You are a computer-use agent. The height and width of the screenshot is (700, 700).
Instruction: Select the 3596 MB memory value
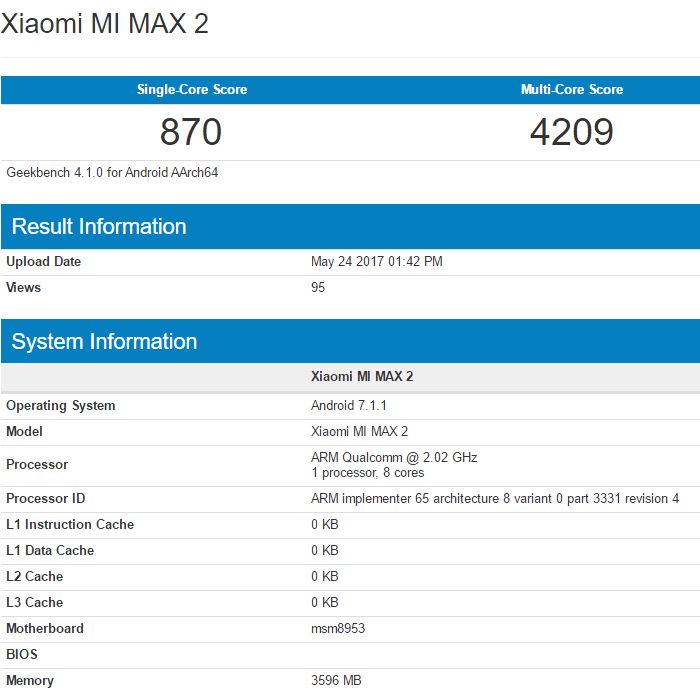336,680
